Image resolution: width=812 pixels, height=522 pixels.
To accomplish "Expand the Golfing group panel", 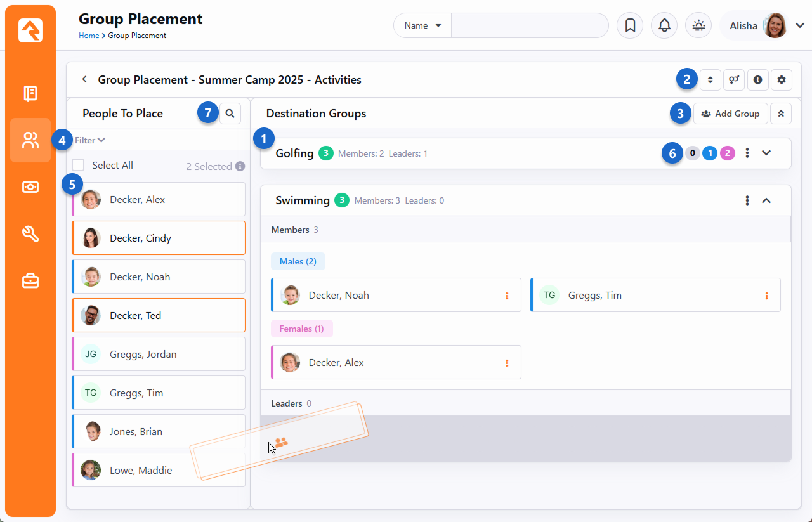I will coord(766,153).
